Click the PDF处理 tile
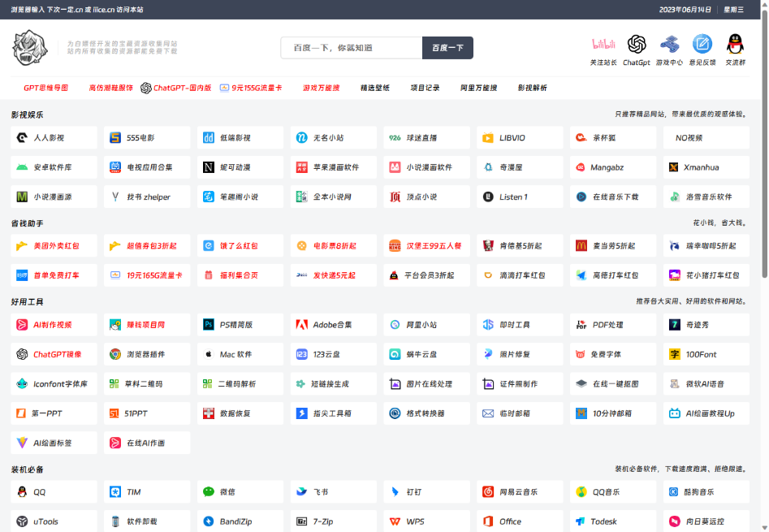Image resolution: width=769 pixels, height=532 pixels. click(613, 325)
